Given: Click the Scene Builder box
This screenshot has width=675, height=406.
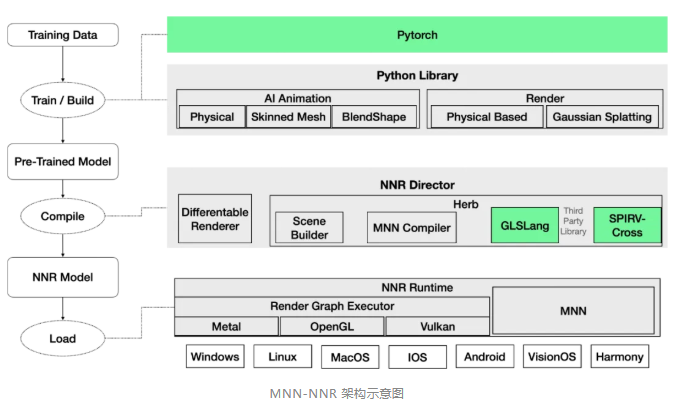Looking at the screenshot, I should click(x=309, y=227).
